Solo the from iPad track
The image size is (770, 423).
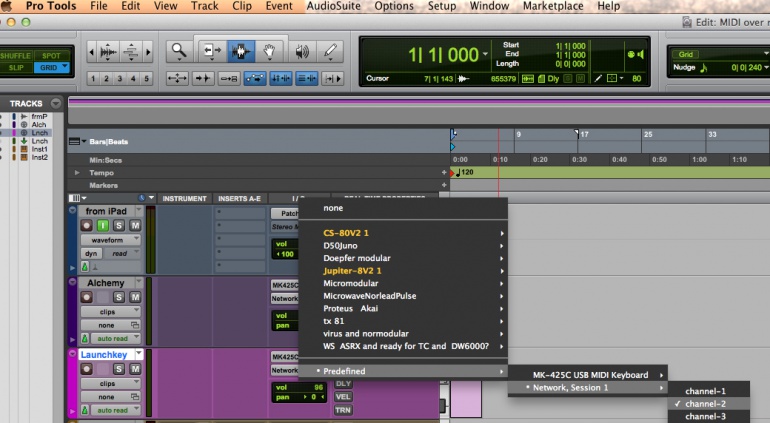[119, 226]
